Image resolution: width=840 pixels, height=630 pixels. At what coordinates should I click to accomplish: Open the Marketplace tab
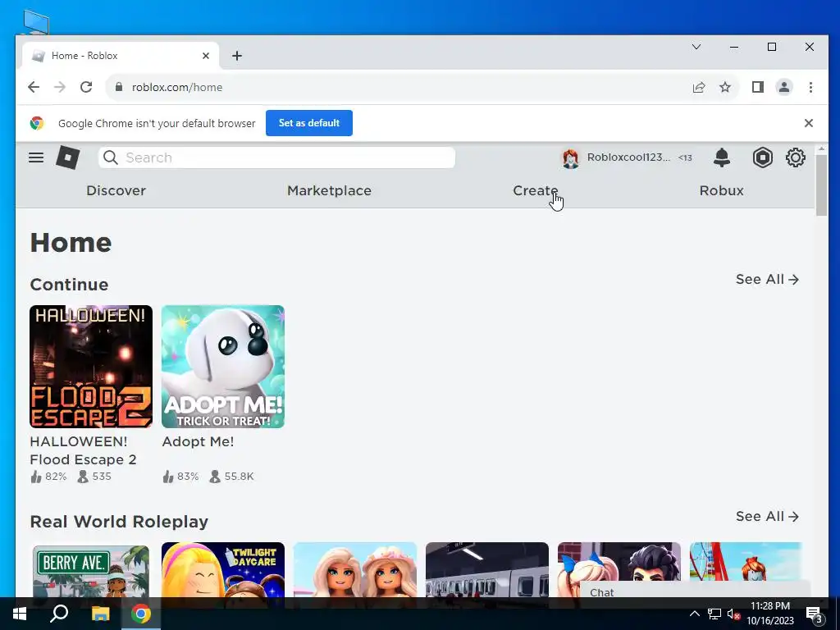click(330, 190)
